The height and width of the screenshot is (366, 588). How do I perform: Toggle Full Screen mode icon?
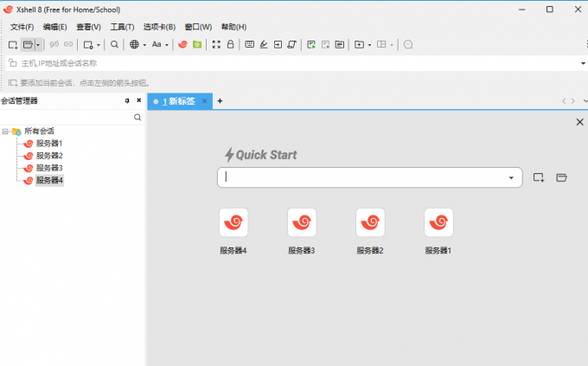[x=216, y=44]
